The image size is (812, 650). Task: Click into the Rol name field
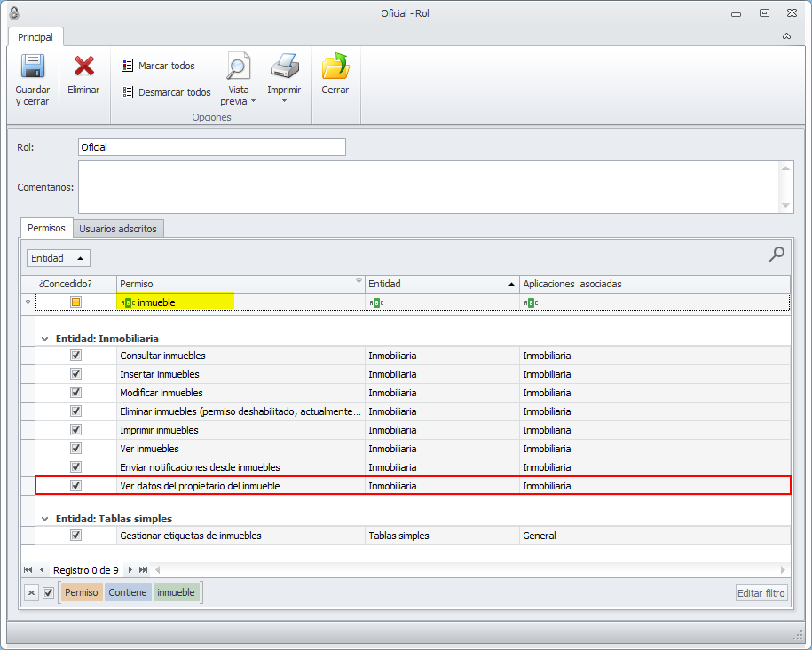coord(211,147)
